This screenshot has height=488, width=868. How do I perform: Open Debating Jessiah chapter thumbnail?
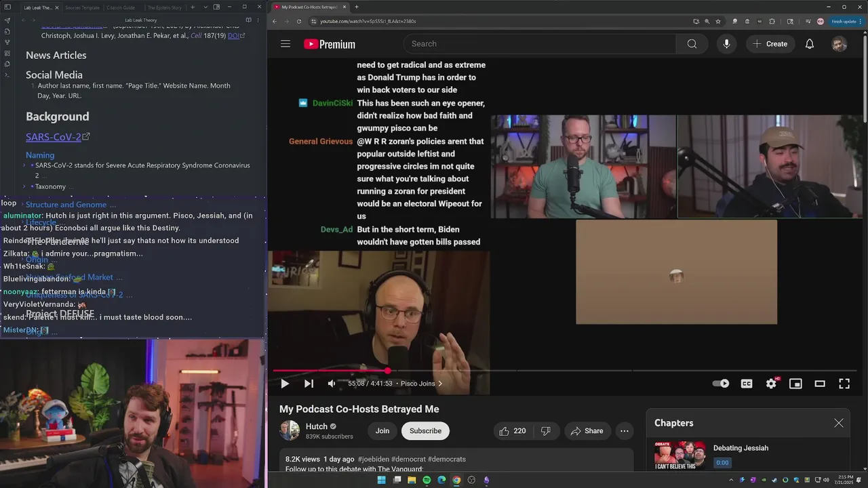pos(679,455)
